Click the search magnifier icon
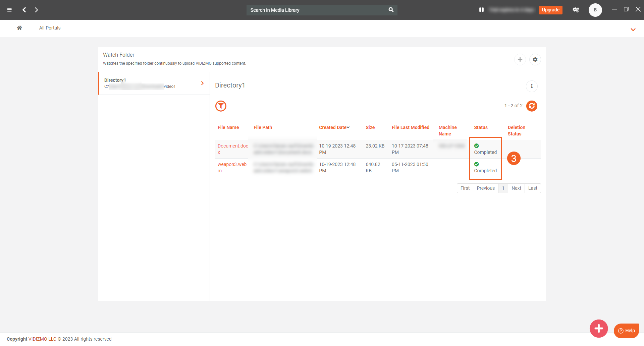Viewport: 644px width, 346px height. click(391, 10)
